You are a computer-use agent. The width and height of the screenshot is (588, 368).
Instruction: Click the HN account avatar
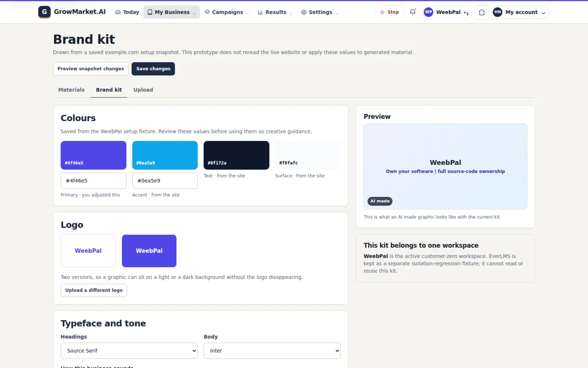(498, 12)
